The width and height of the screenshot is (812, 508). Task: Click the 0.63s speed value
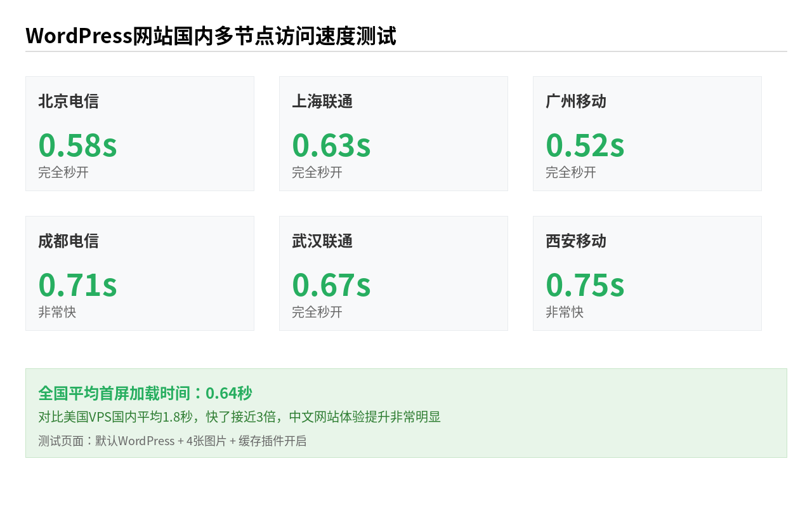(331, 145)
